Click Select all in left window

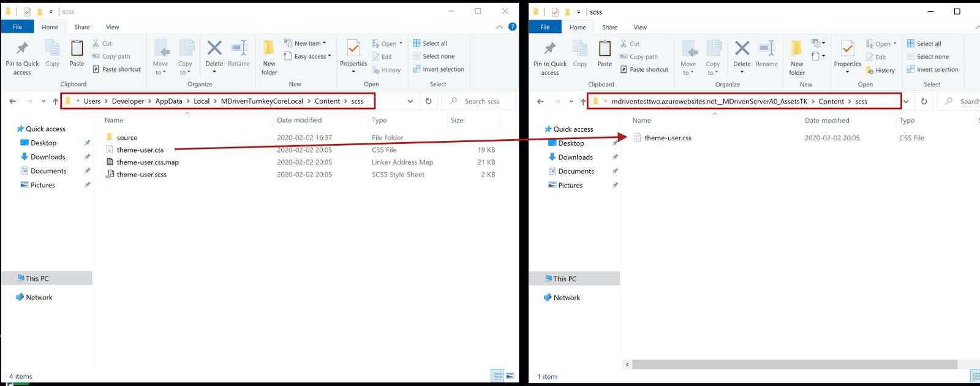click(x=430, y=44)
